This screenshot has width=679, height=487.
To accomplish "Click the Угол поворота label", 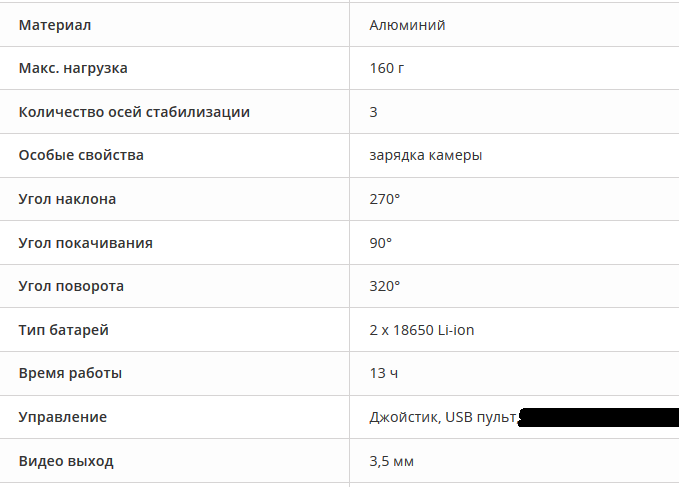I will point(71,286).
